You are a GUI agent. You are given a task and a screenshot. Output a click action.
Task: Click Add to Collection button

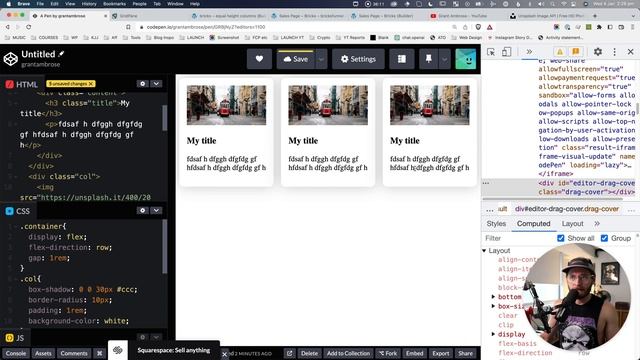point(348,353)
